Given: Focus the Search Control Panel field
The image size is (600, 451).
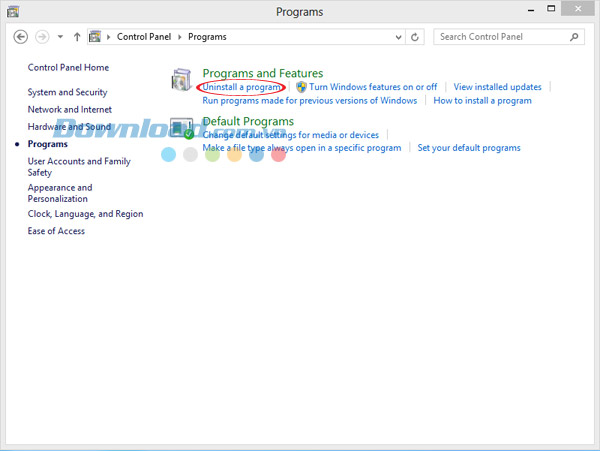Looking at the screenshot, I should pos(502,37).
